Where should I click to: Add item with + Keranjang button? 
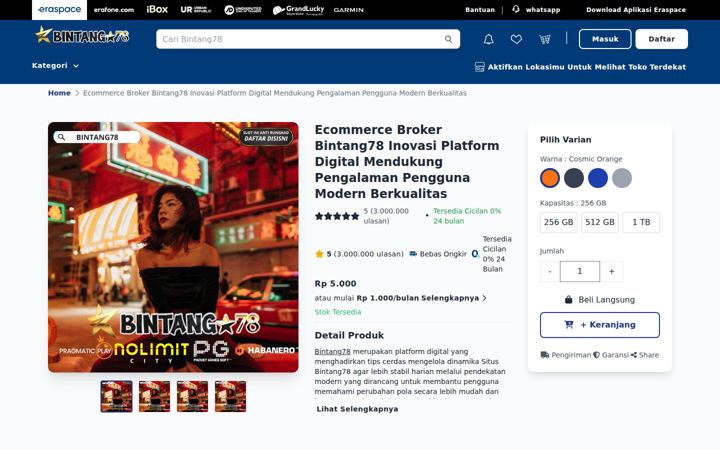pyautogui.click(x=600, y=325)
